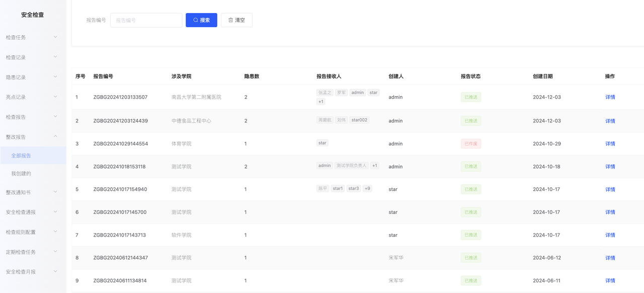Open the 检查任务 sidebar menu
The image size is (644, 293).
[33, 37]
